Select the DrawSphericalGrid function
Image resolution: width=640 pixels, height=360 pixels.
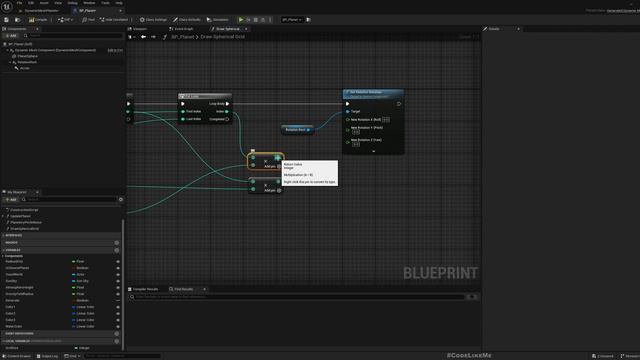coord(24,229)
